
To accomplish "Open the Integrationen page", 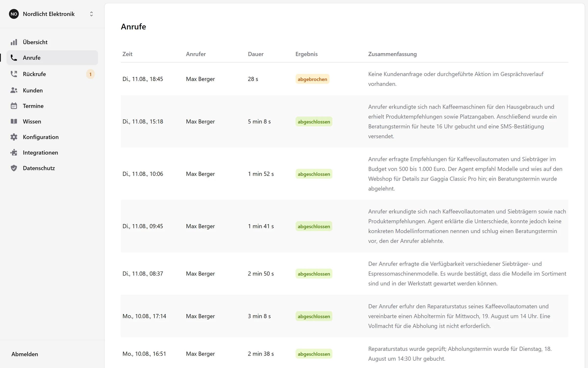I will pyautogui.click(x=52, y=153).
